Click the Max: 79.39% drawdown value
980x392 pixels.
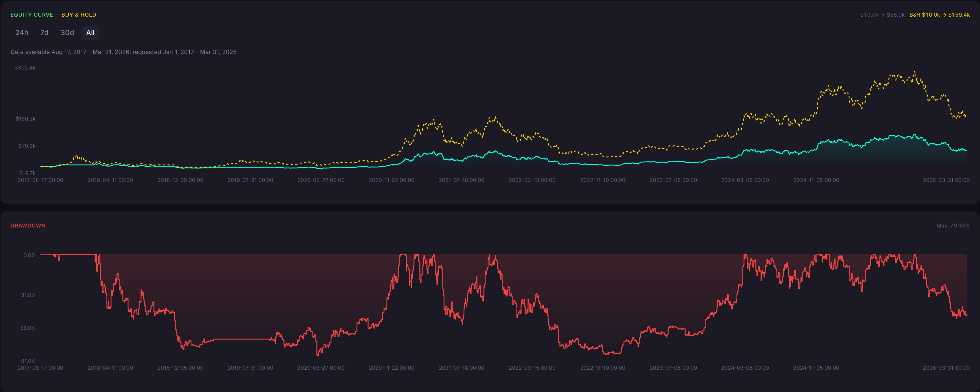(953, 226)
